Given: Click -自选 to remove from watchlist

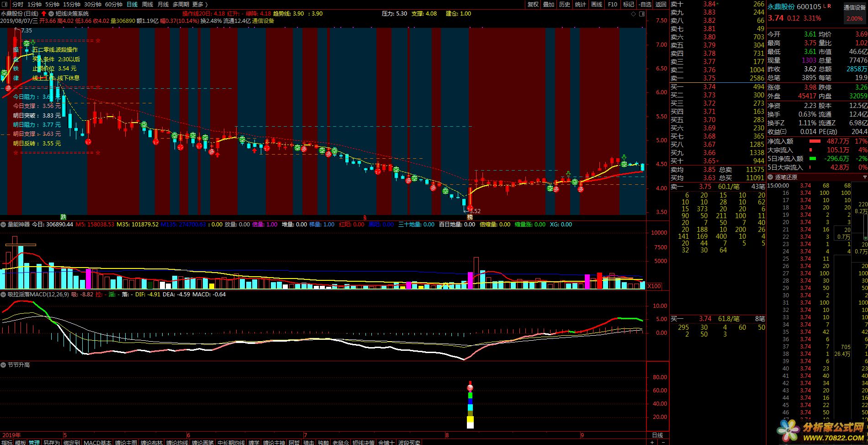Looking at the screenshot, I should 645,4.
